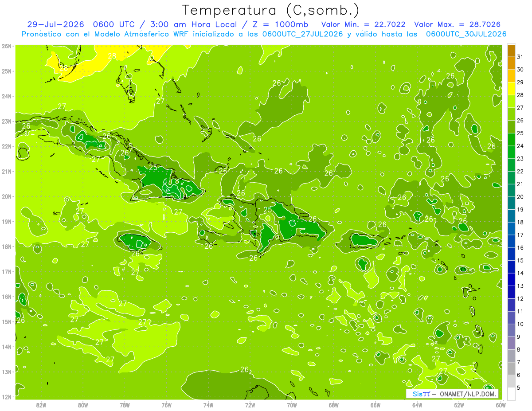Screen dimensions: 532x411
Task: Click the "12N" latitude axis label
Action: (x=7, y=397)
